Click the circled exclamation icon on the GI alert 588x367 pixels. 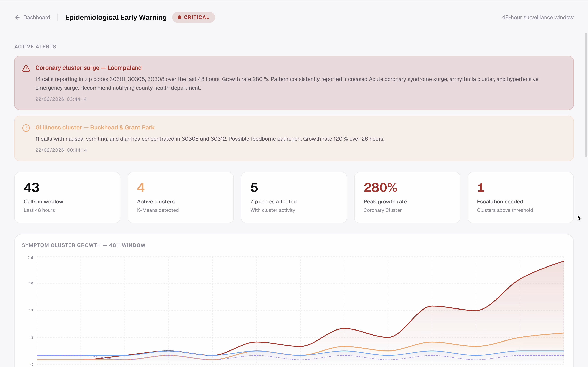26,128
